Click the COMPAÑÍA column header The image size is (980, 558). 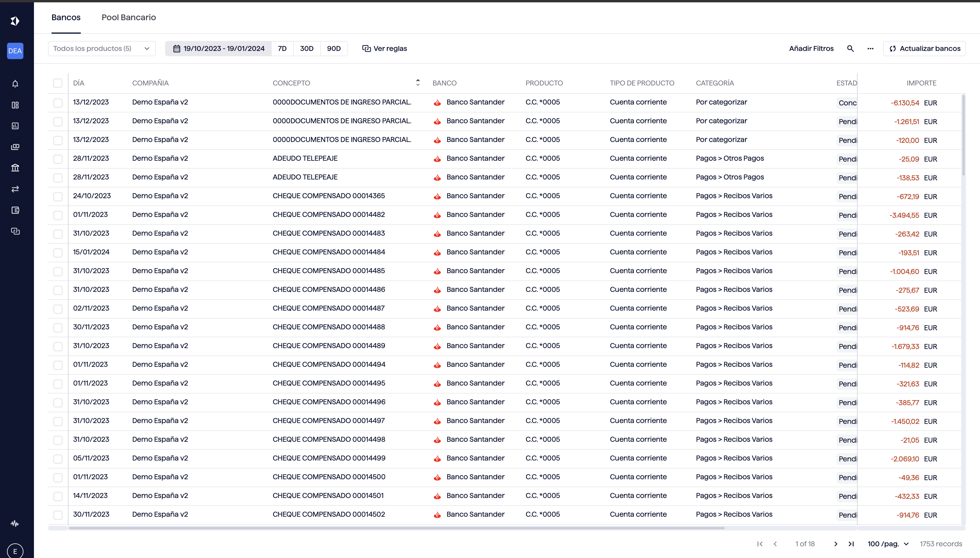(x=150, y=83)
